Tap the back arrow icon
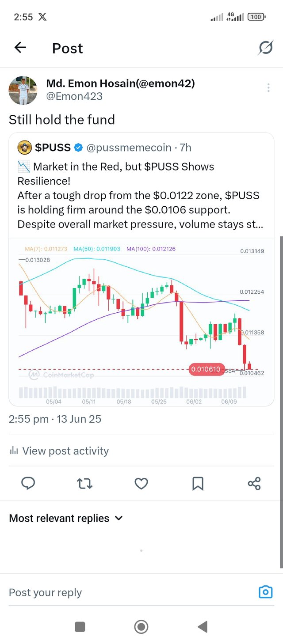Image resolution: width=283 pixels, height=644 pixels. [x=20, y=48]
